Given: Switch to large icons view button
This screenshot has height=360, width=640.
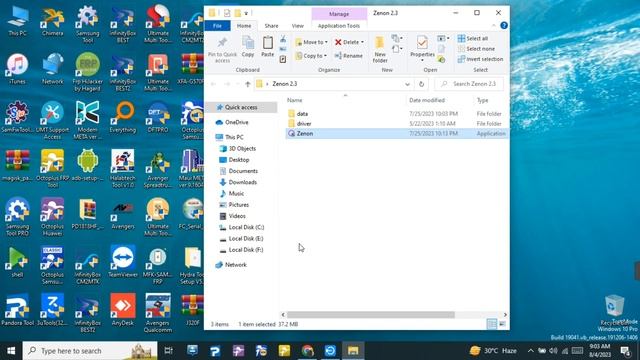Looking at the screenshot, I should coord(502,324).
